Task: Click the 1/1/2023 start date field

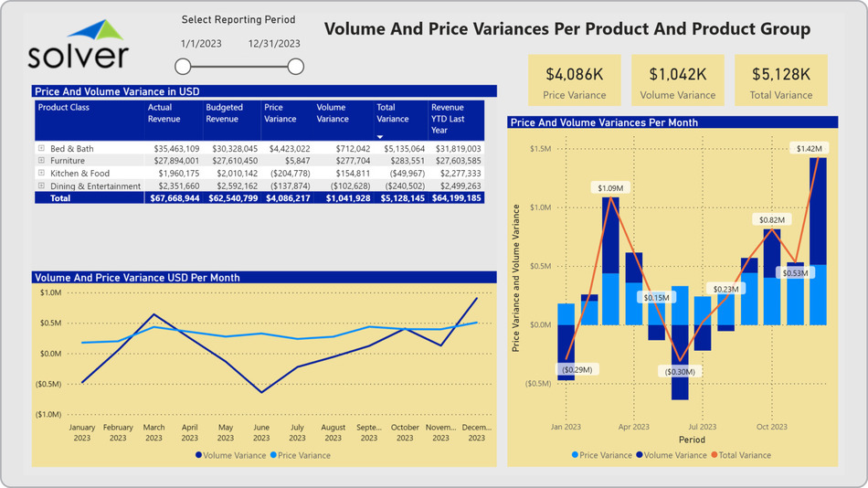Action: (200, 43)
